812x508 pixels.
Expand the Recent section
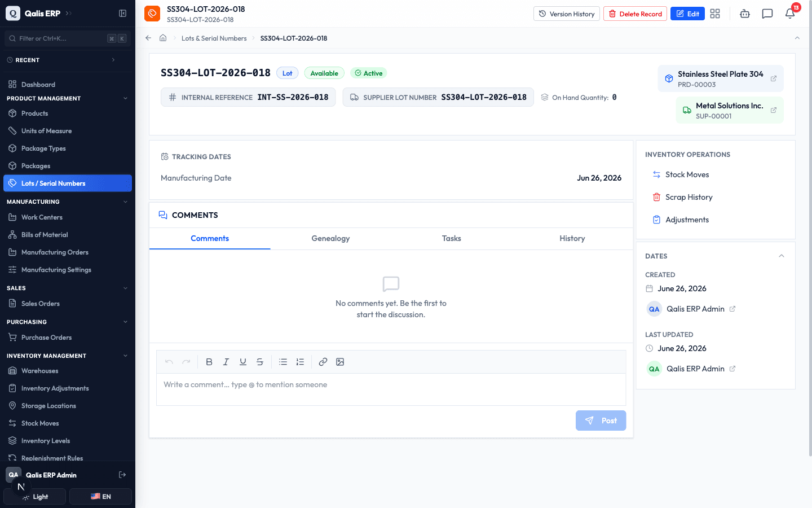113,60
